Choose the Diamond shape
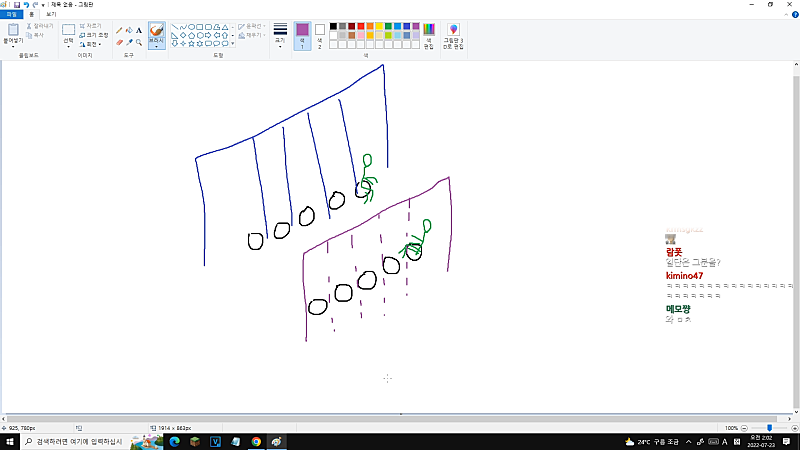Image resolution: width=800 pixels, height=450 pixels. (183, 35)
